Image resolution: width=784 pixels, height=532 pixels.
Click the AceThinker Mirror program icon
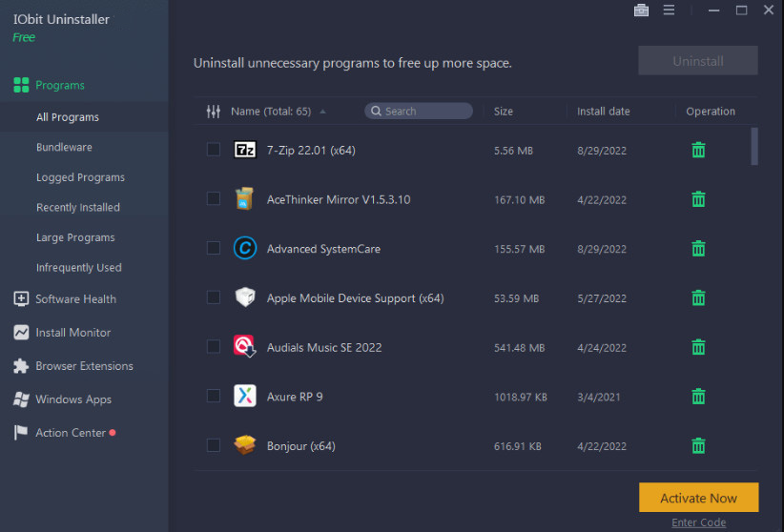(244, 198)
